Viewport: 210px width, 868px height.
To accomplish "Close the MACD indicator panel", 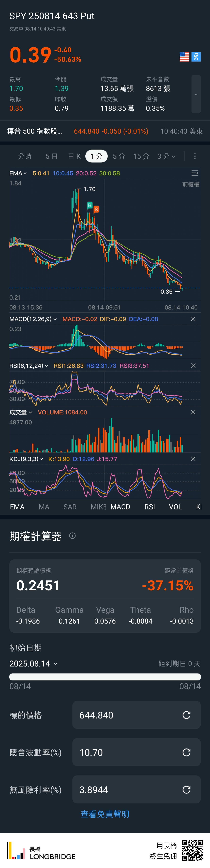I will point(193,319).
